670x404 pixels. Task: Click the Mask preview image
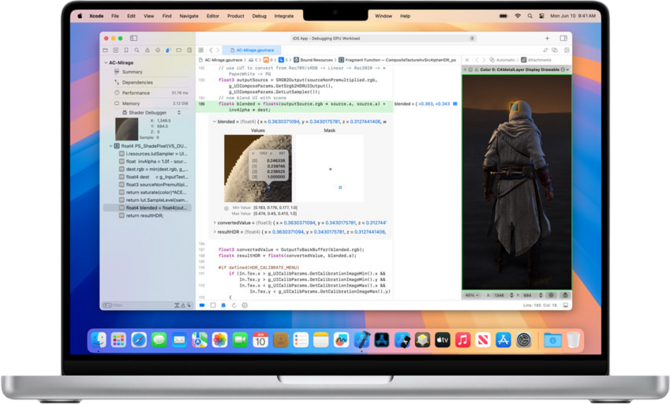point(329,168)
